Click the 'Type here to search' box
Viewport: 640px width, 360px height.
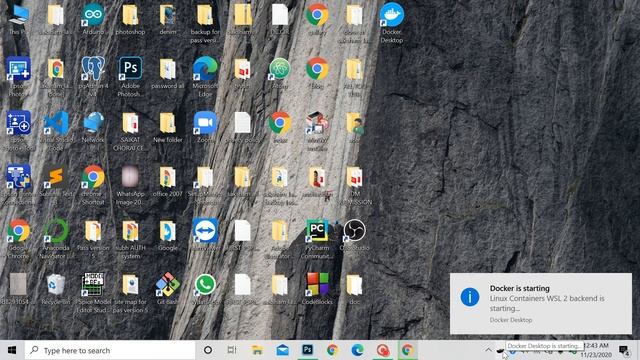click(110, 350)
